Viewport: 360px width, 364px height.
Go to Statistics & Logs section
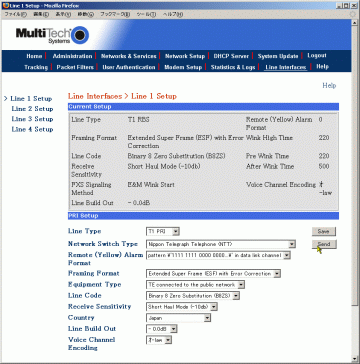click(233, 67)
